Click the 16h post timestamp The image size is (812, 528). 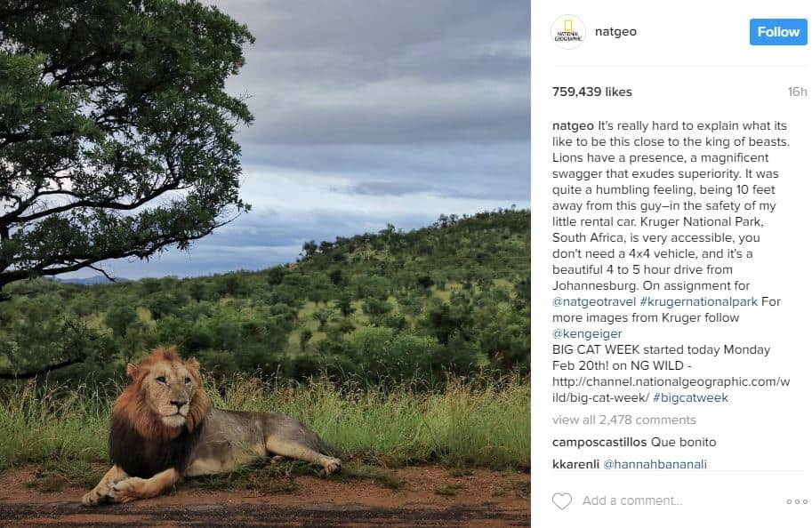coord(797,92)
